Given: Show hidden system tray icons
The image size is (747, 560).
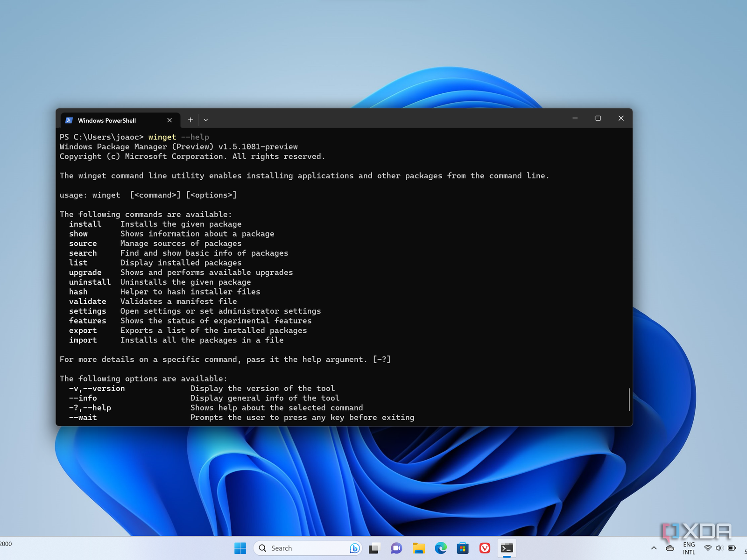Looking at the screenshot, I should pyautogui.click(x=654, y=548).
